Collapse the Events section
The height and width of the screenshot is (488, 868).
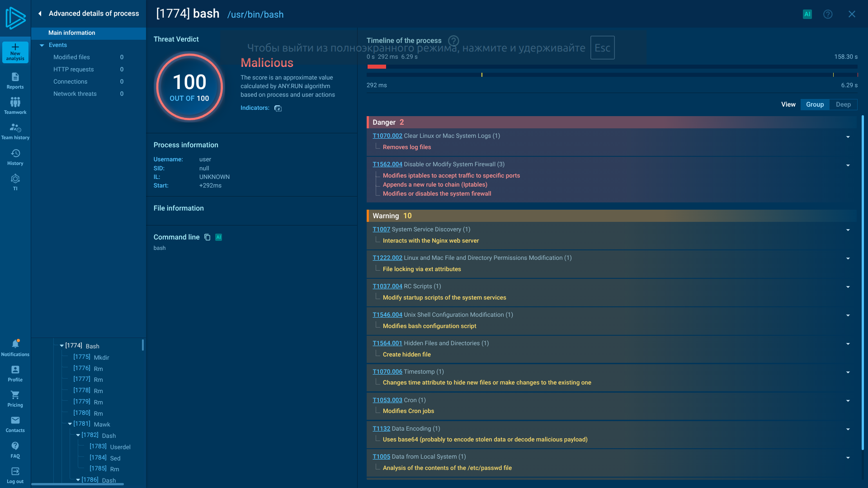click(42, 45)
